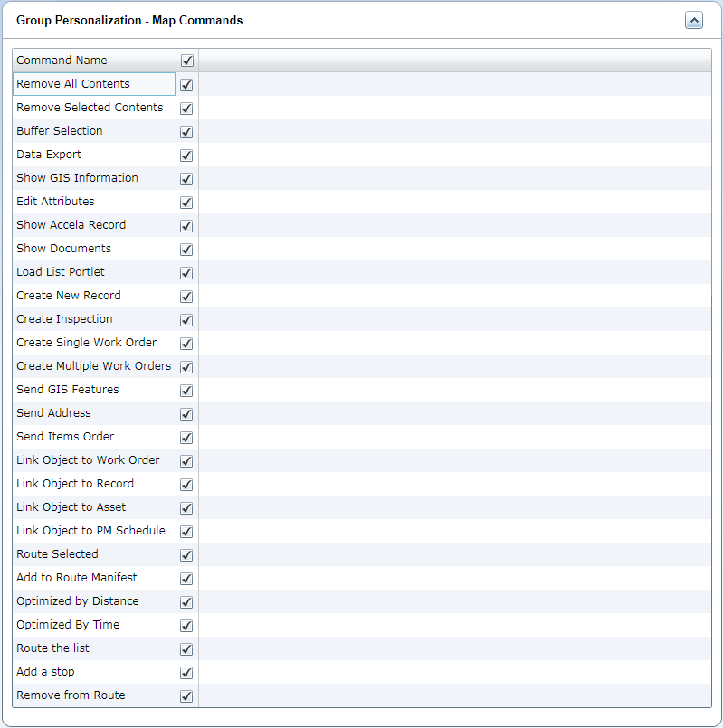Disable the Data Export command checkbox
The height and width of the screenshot is (728, 723).
[187, 156]
